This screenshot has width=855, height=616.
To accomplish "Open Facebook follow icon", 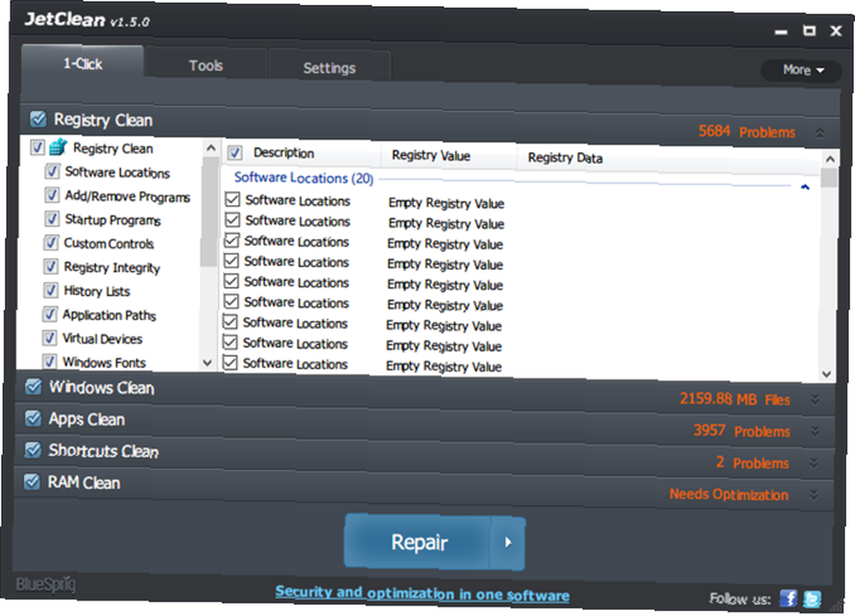I will pos(788,598).
